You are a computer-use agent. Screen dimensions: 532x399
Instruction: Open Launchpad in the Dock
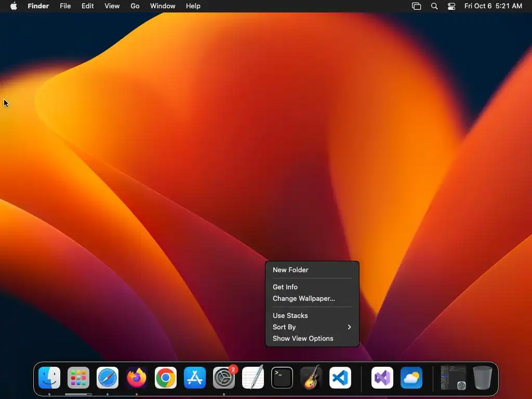(78, 378)
